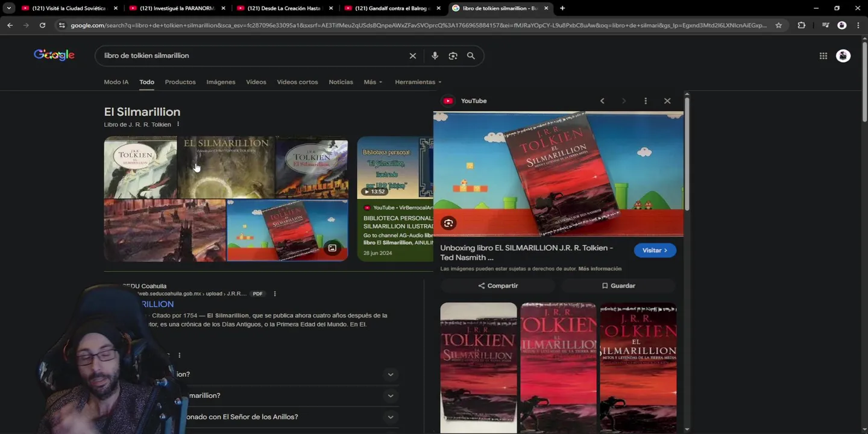The height and width of the screenshot is (434, 868).
Task: Clear the search box with X icon
Action: click(x=413, y=55)
